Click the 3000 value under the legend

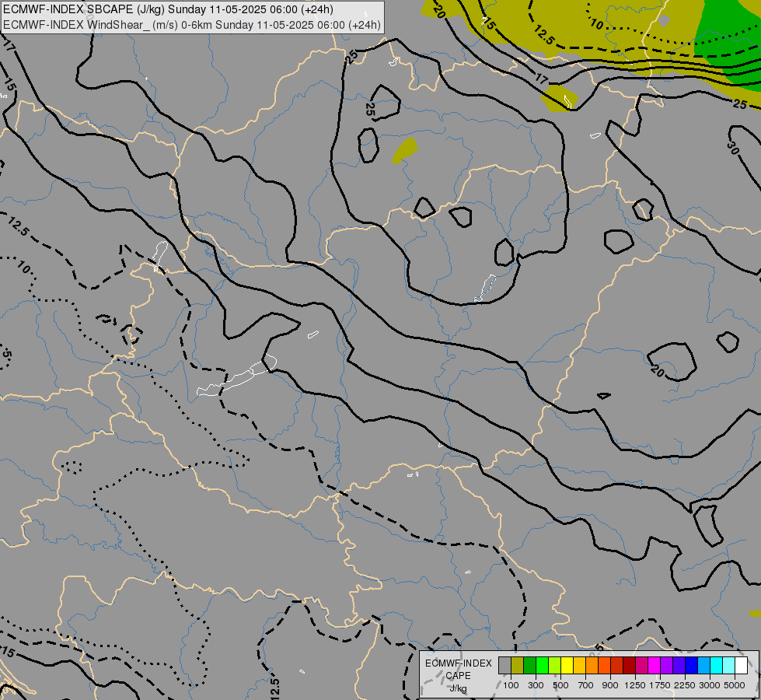pyautogui.click(x=710, y=685)
